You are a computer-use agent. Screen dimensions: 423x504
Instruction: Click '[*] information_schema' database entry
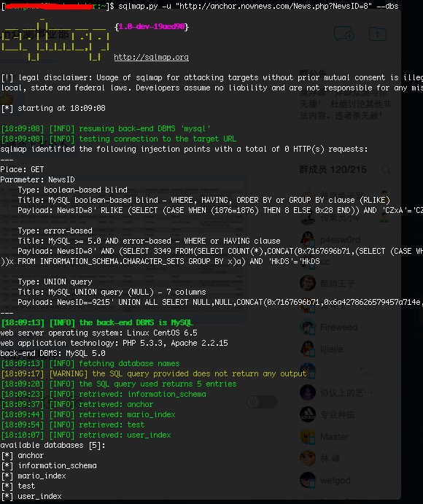49,466
